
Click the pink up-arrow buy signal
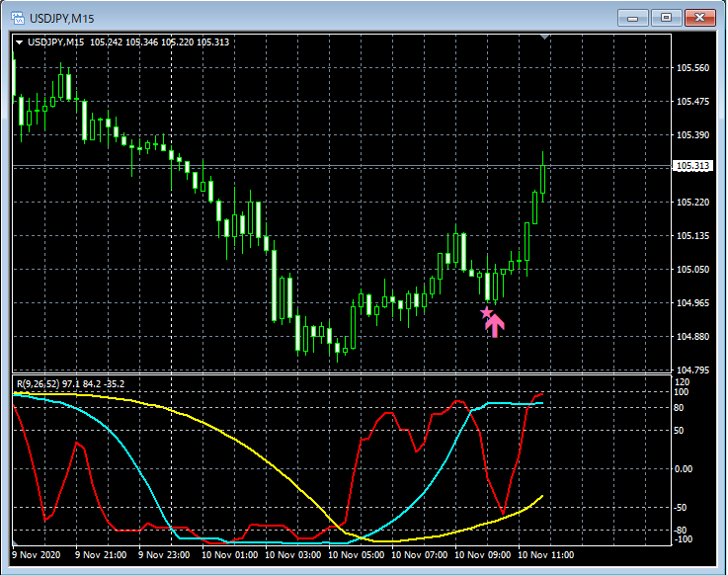[495, 326]
